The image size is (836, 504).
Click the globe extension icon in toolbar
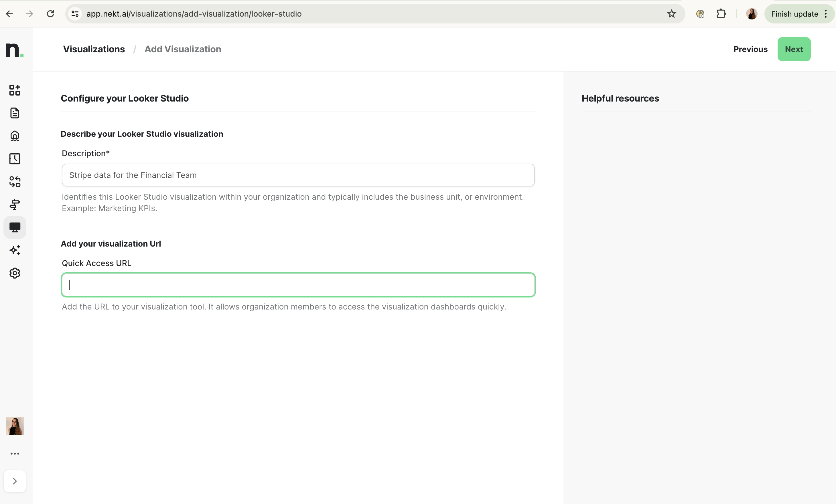tap(700, 14)
